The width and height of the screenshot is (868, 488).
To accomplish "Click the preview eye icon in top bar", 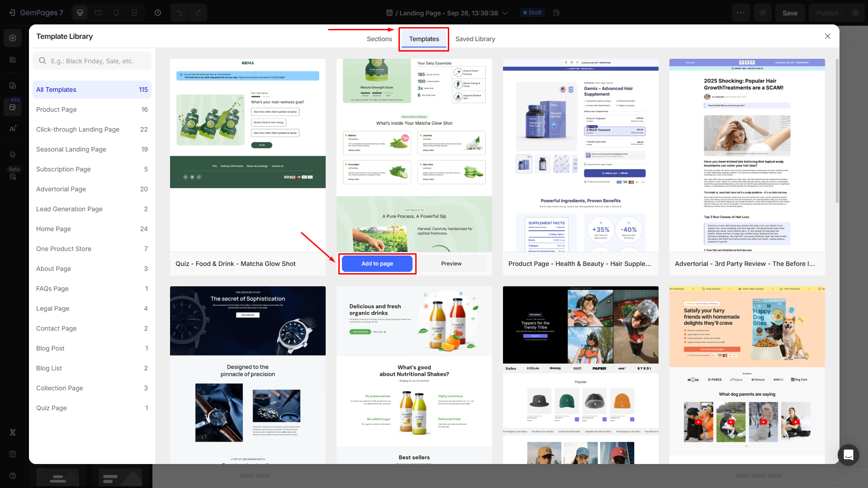I will click(763, 13).
